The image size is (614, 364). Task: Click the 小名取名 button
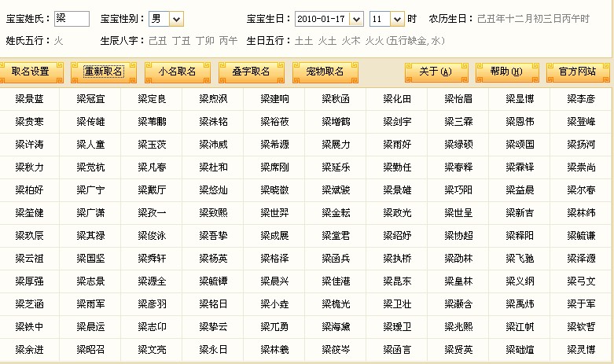point(178,72)
